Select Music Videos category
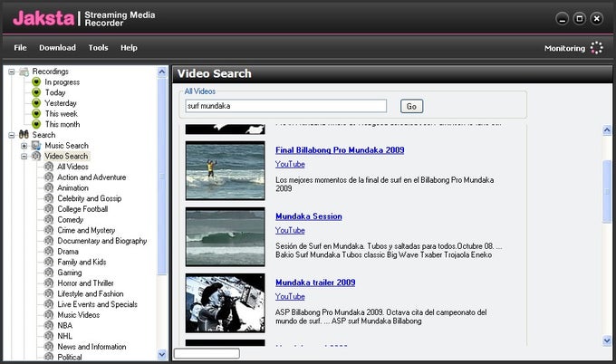The height and width of the screenshot is (364, 616). point(79,315)
